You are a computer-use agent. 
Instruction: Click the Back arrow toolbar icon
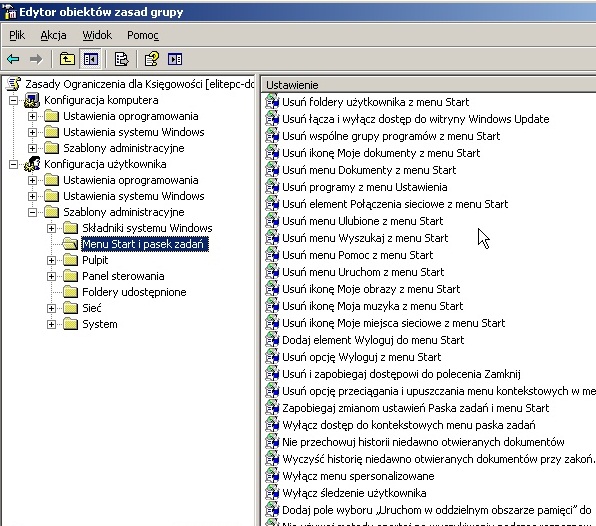(13, 59)
